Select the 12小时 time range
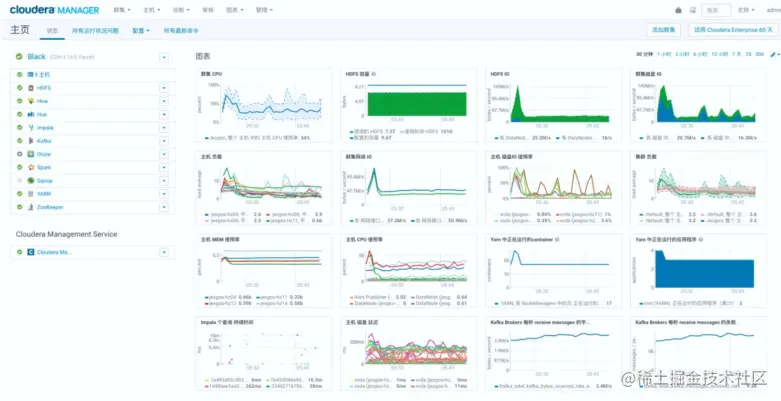781x401 pixels. [720, 54]
